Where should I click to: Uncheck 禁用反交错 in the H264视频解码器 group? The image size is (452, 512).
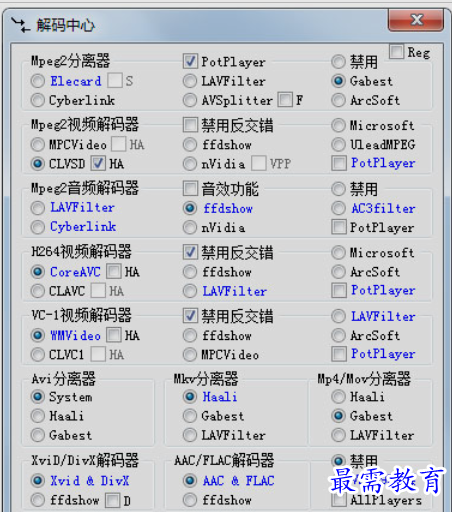(190, 252)
